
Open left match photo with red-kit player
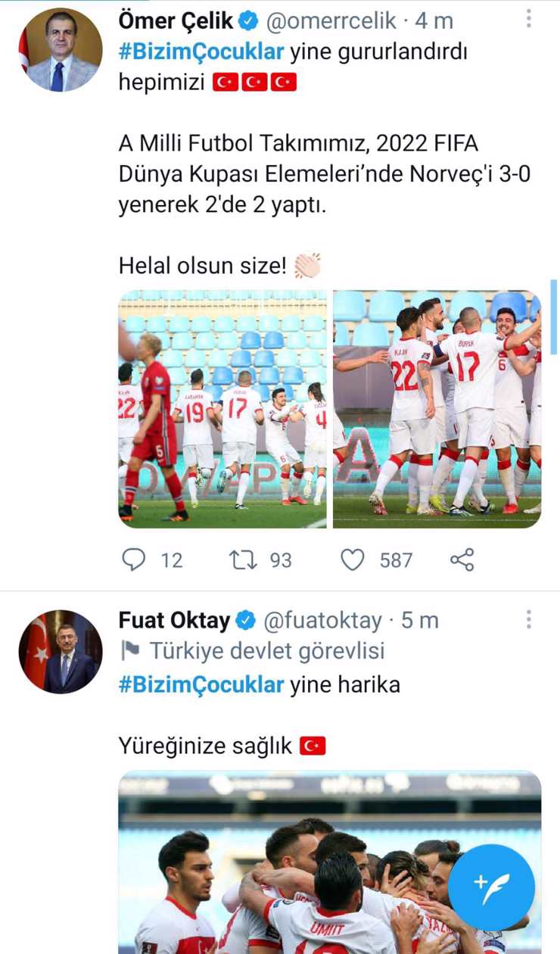pyautogui.click(x=222, y=409)
